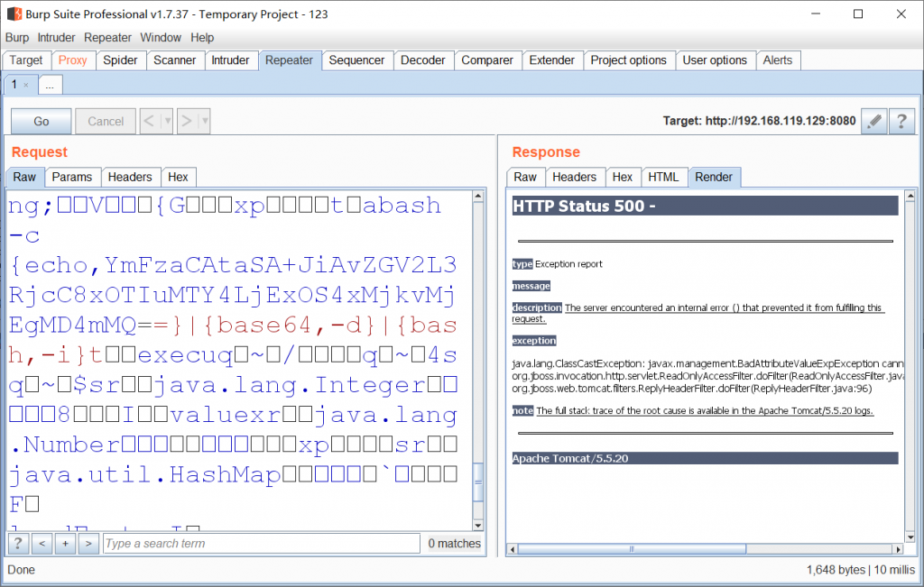The width and height of the screenshot is (924, 587).
Task: Click the response horizontal scrollbar thumb
Action: tap(632, 549)
